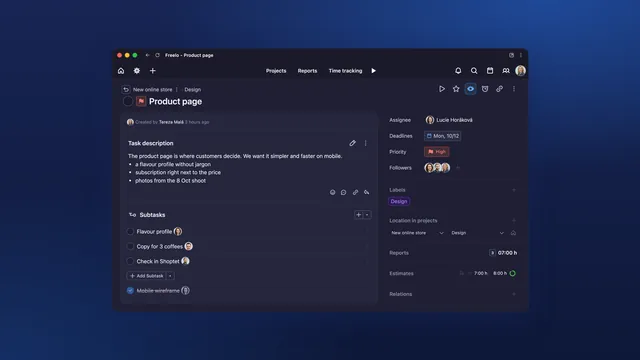
Task: Click the home icon beside Design dropdown
Action: click(513, 233)
